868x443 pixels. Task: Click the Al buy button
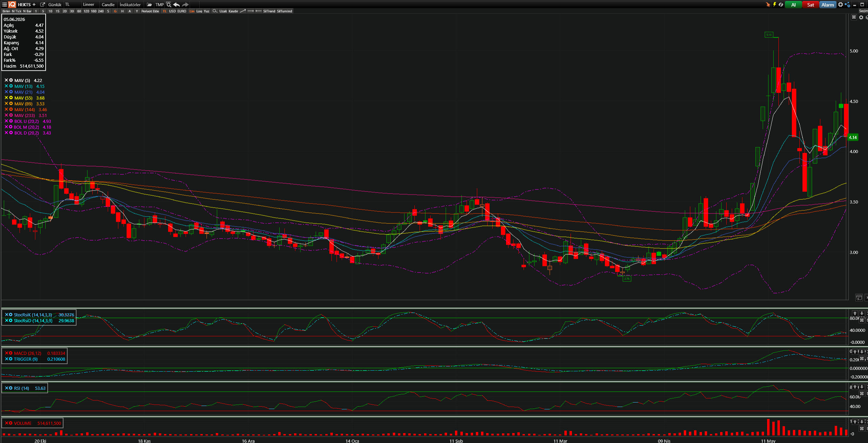point(794,4)
